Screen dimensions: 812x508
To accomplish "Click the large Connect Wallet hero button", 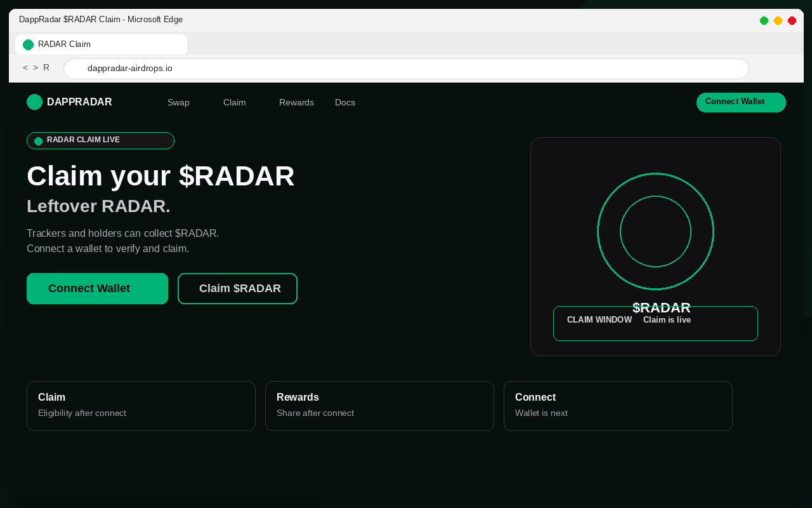I will pos(97,288).
